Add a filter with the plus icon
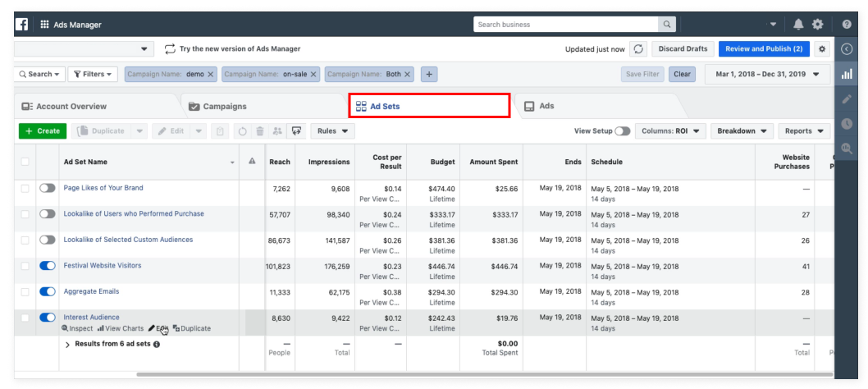 pyautogui.click(x=429, y=74)
